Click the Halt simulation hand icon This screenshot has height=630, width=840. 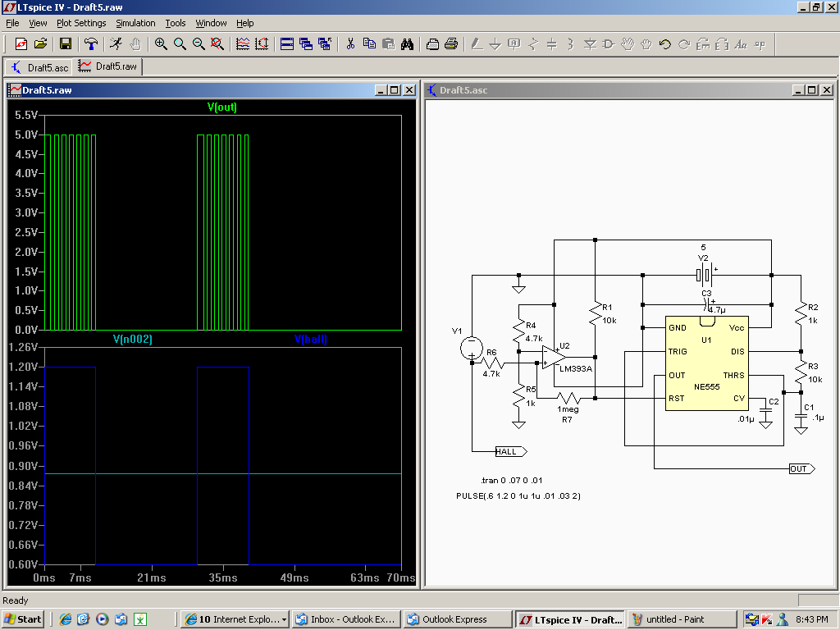135,44
